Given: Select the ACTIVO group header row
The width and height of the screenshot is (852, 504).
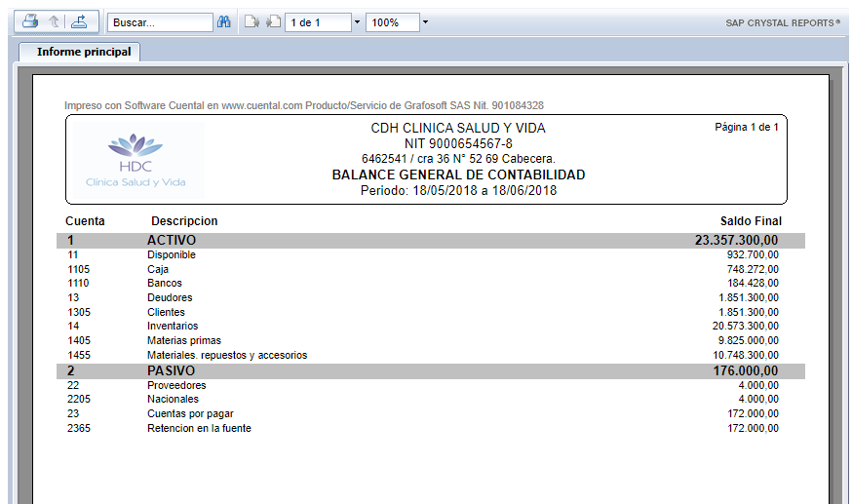Looking at the screenshot, I should (430, 240).
